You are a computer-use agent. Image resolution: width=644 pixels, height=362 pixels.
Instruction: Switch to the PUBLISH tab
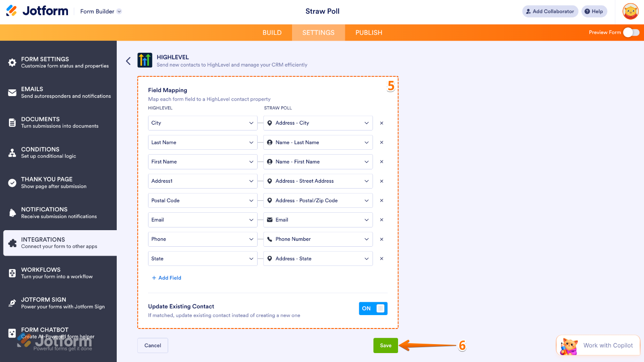point(369,32)
